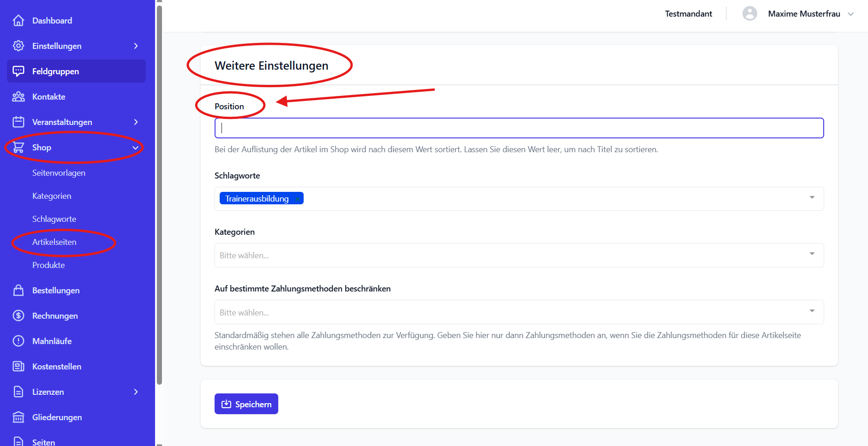Expand the Lizenzen submenu arrow
868x446 pixels.
tap(136, 392)
